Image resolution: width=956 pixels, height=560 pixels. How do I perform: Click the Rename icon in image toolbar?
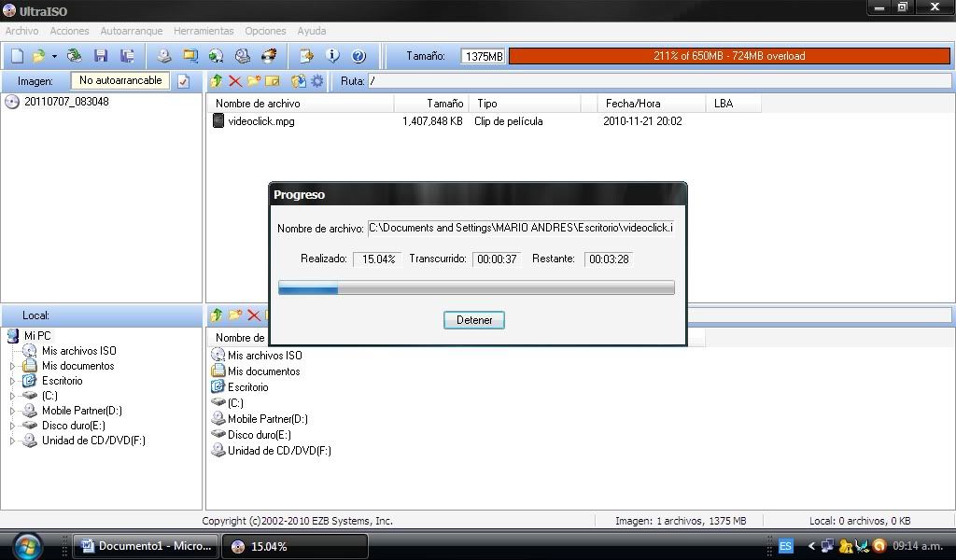pyautogui.click(x=273, y=80)
